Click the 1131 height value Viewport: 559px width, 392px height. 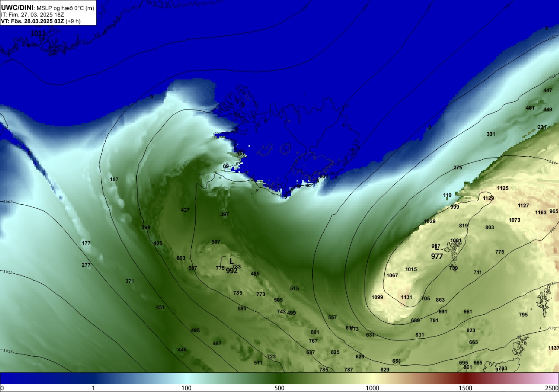(407, 297)
